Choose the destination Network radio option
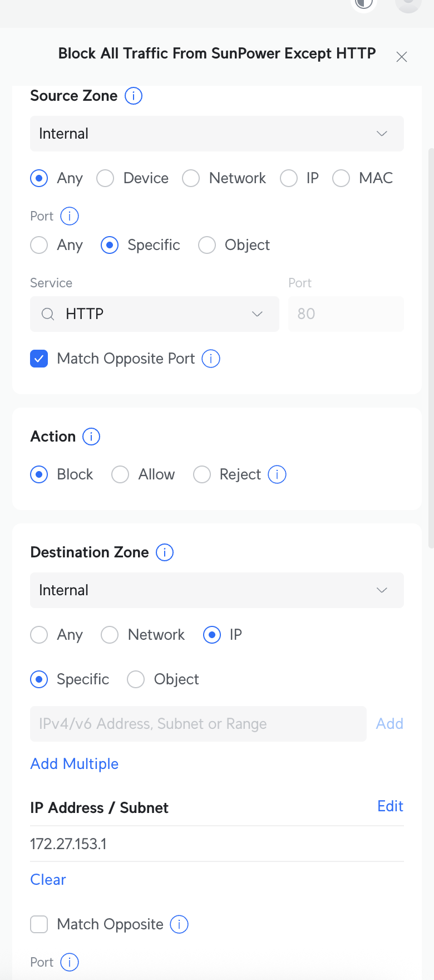Image resolution: width=434 pixels, height=980 pixels. (x=110, y=635)
